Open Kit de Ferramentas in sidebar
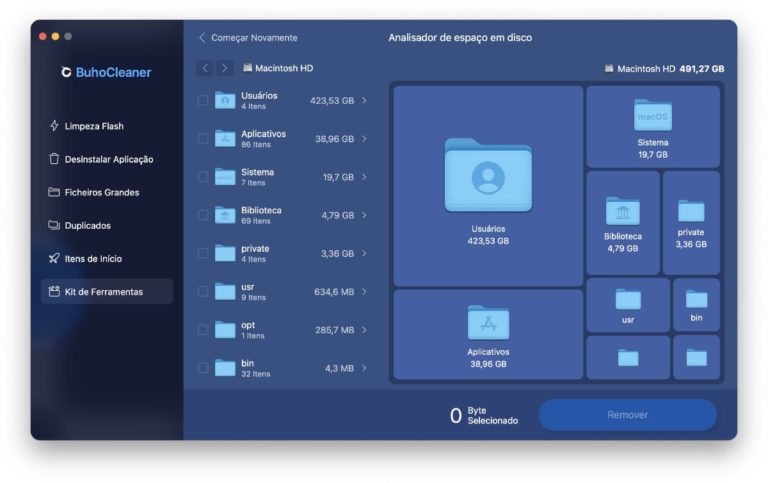This screenshot has height=483, width=768. (103, 291)
